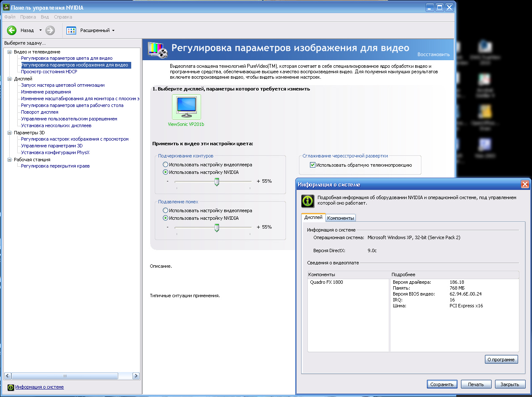Open the Вид menu

[x=45, y=17]
